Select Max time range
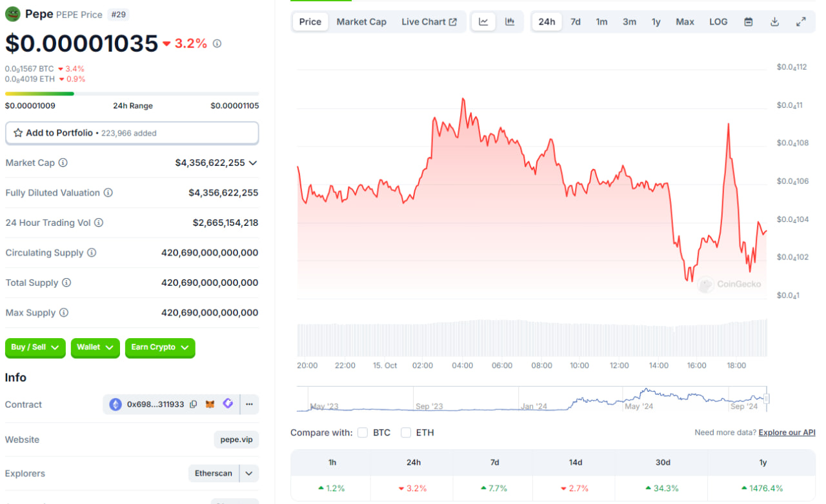This screenshot has height=504, width=826. click(x=685, y=22)
